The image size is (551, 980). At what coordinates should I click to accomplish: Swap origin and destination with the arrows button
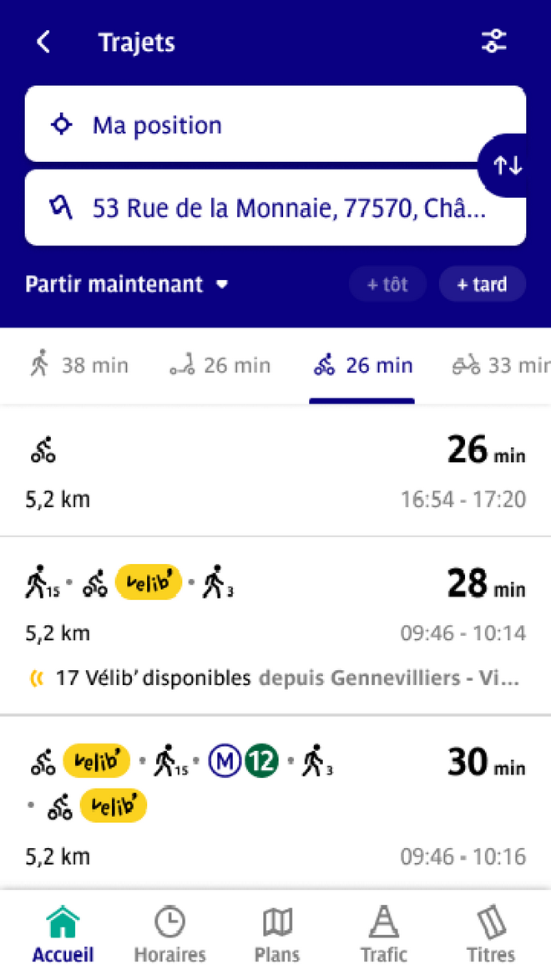click(508, 165)
